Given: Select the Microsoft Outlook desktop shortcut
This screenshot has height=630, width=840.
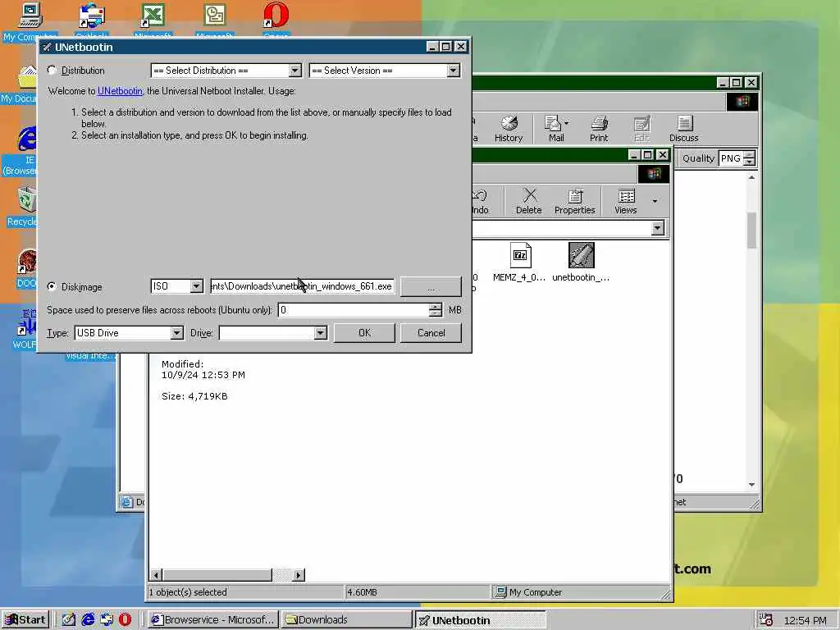Looking at the screenshot, I should click(214, 21).
